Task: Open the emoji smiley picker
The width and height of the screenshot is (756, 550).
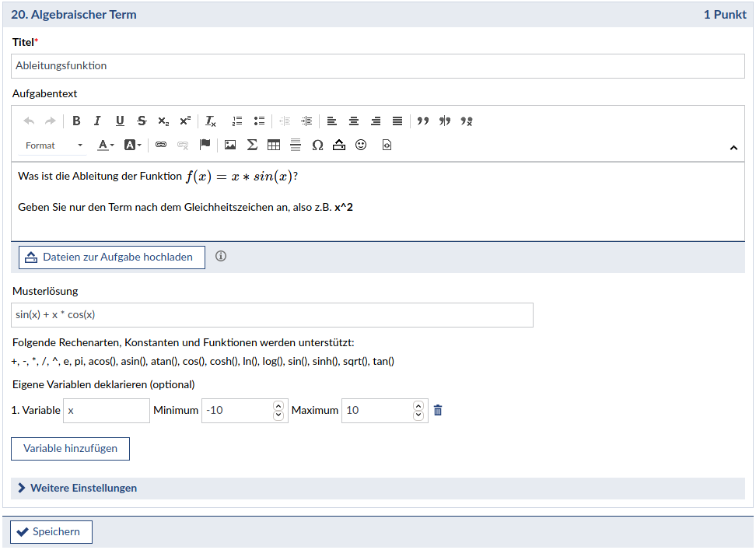Action: point(361,145)
